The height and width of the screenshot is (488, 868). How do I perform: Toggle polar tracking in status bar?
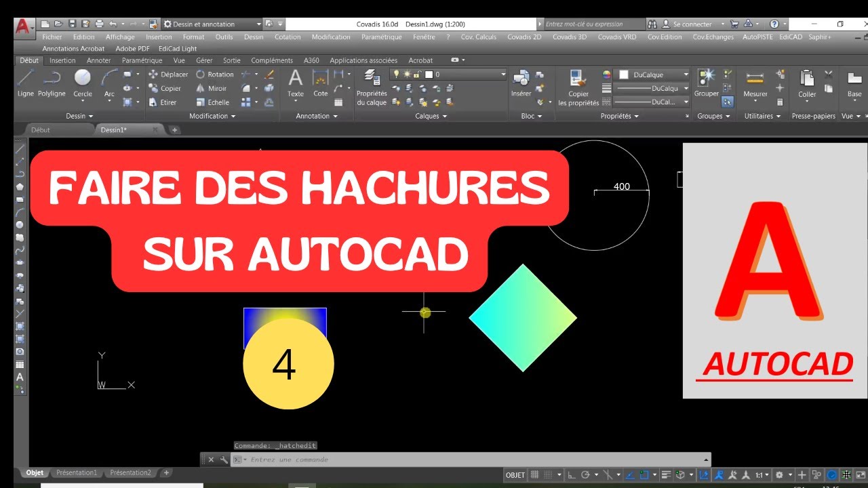coord(585,474)
